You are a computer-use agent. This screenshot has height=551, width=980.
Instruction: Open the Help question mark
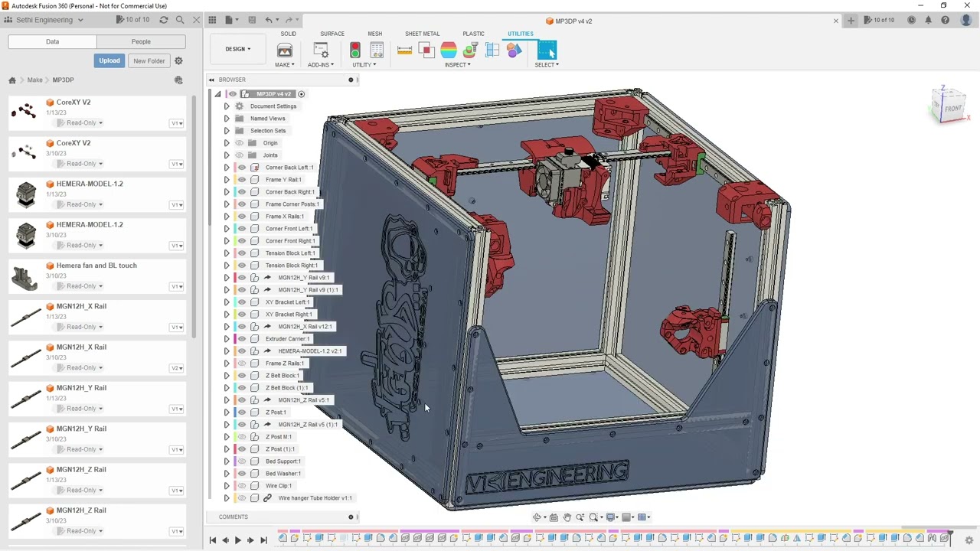click(x=945, y=20)
